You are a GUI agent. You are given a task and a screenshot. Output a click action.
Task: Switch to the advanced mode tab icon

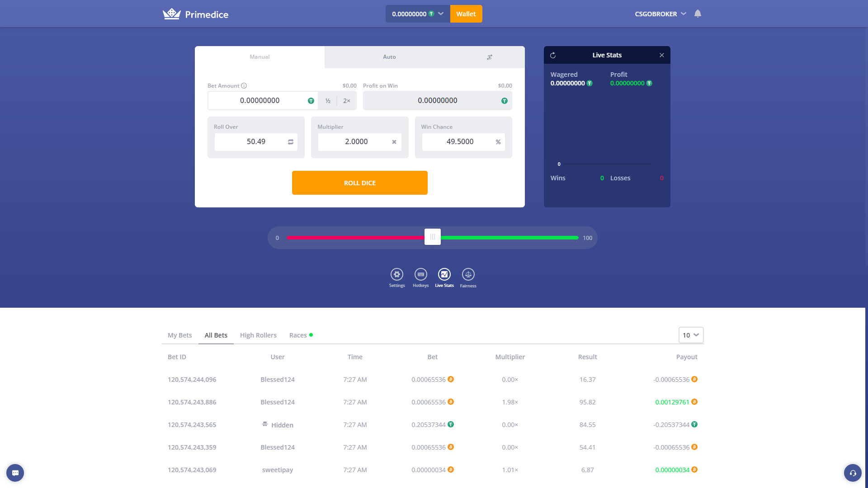pos(489,57)
